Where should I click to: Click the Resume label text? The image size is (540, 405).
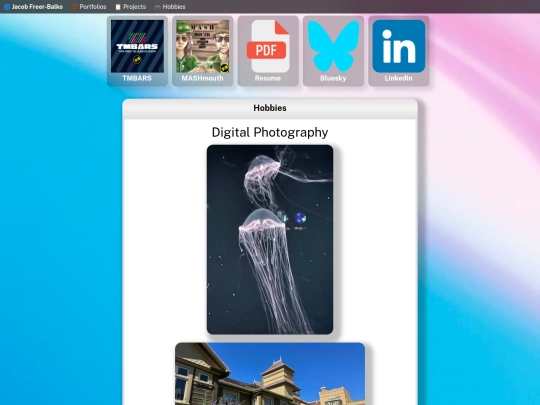point(268,78)
